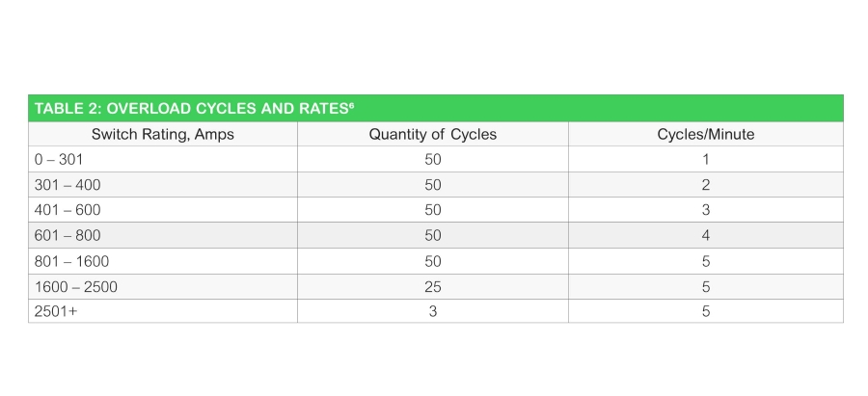Select the quantity value 25
This screenshot has height=396, width=868.
click(x=433, y=287)
